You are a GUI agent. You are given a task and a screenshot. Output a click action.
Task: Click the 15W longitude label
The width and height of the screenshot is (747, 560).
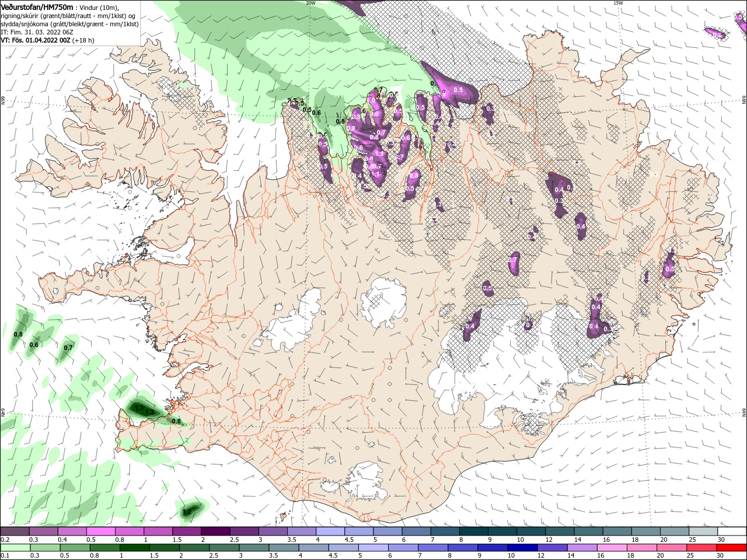pos(618,3)
